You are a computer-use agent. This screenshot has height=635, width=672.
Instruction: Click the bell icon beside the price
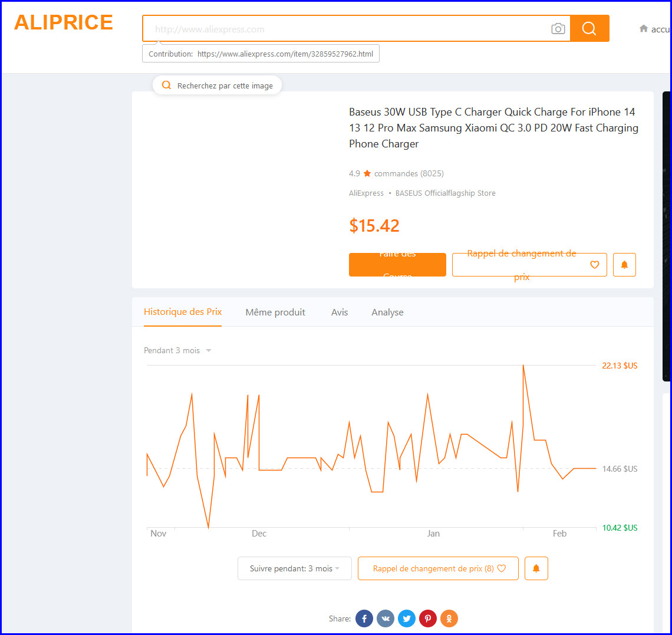tap(624, 265)
